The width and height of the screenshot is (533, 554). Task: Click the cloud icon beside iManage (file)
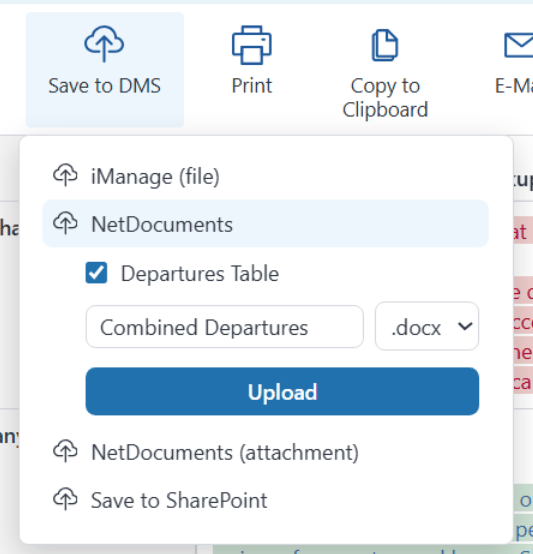pos(65,175)
